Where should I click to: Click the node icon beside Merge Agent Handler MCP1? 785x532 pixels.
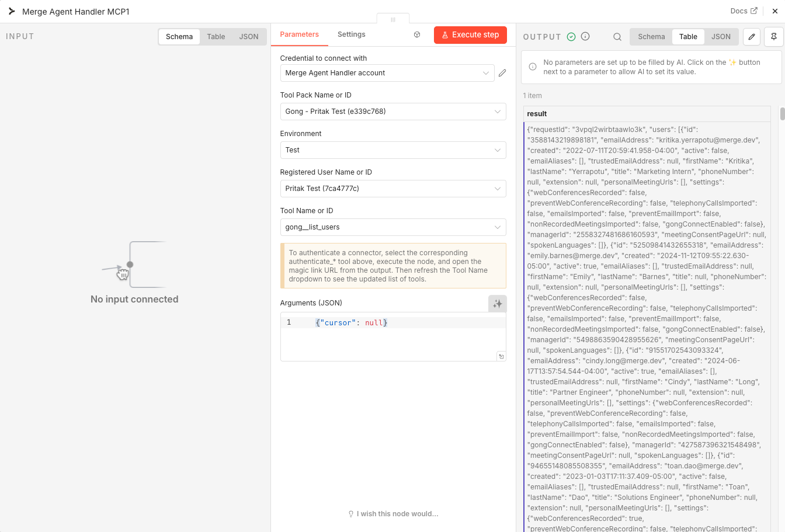pyautogui.click(x=12, y=11)
